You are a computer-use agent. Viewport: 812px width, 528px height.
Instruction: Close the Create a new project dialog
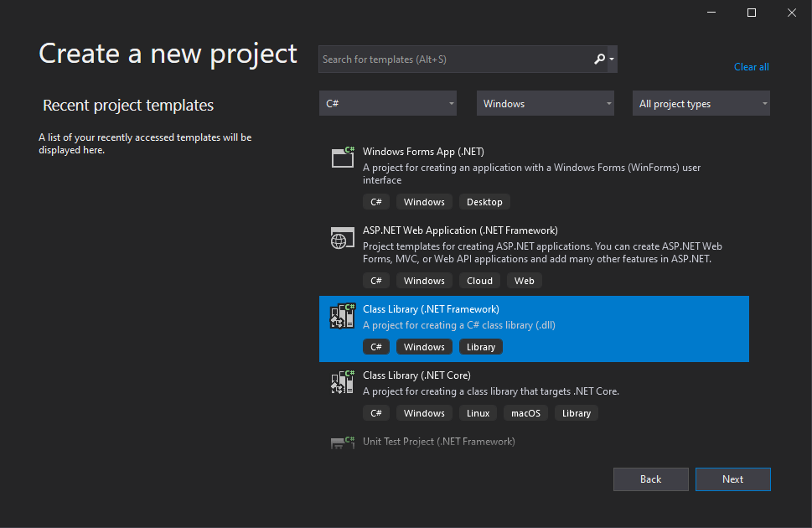coord(791,13)
